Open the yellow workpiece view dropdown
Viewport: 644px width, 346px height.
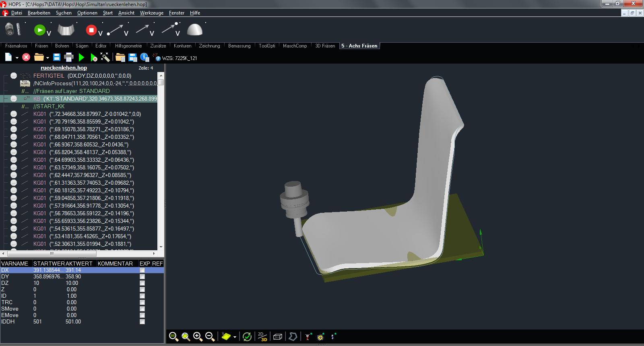[235, 337]
